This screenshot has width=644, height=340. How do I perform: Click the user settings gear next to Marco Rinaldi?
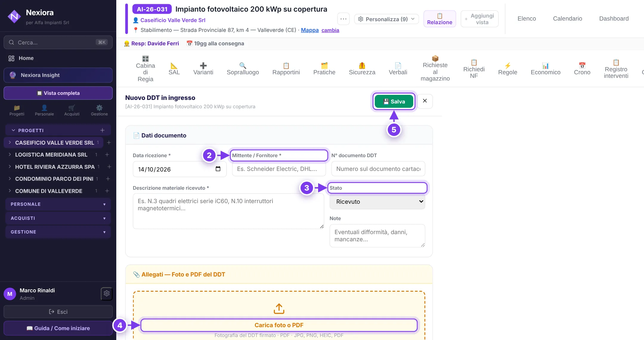(x=106, y=294)
